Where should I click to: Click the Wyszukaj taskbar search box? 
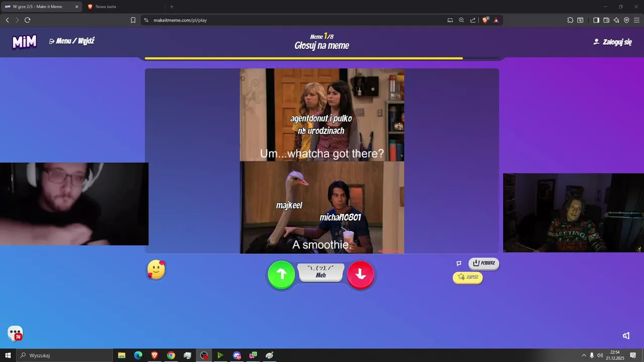(64, 355)
